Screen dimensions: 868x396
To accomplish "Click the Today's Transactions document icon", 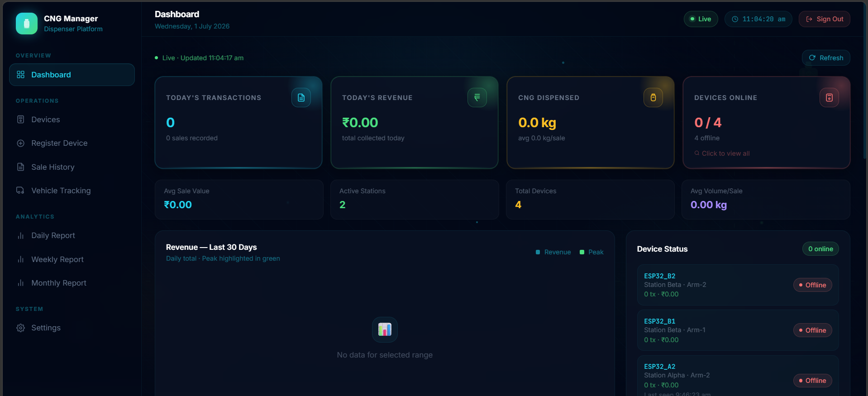I will (x=301, y=98).
